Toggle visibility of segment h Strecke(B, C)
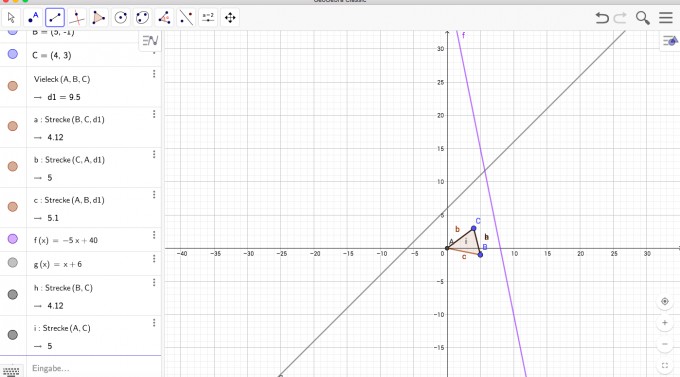680x377 pixels. pos(13,295)
